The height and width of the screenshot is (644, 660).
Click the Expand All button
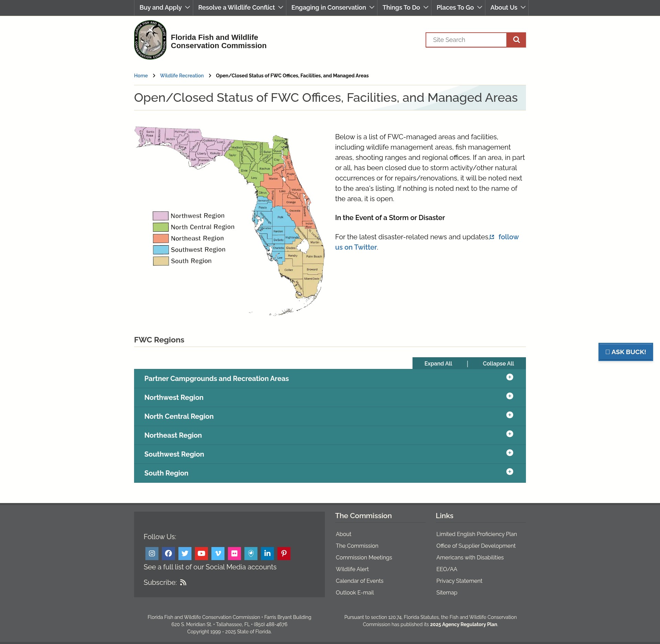(438, 363)
